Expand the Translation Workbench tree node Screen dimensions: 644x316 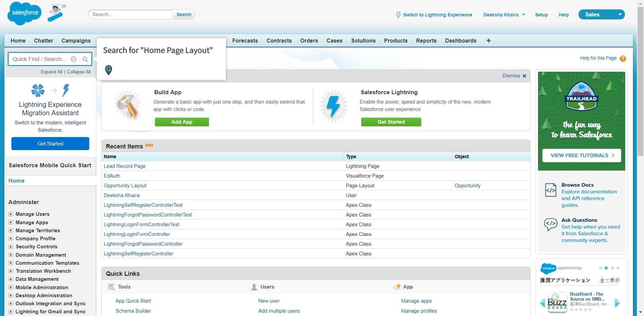tap(11, 271)
